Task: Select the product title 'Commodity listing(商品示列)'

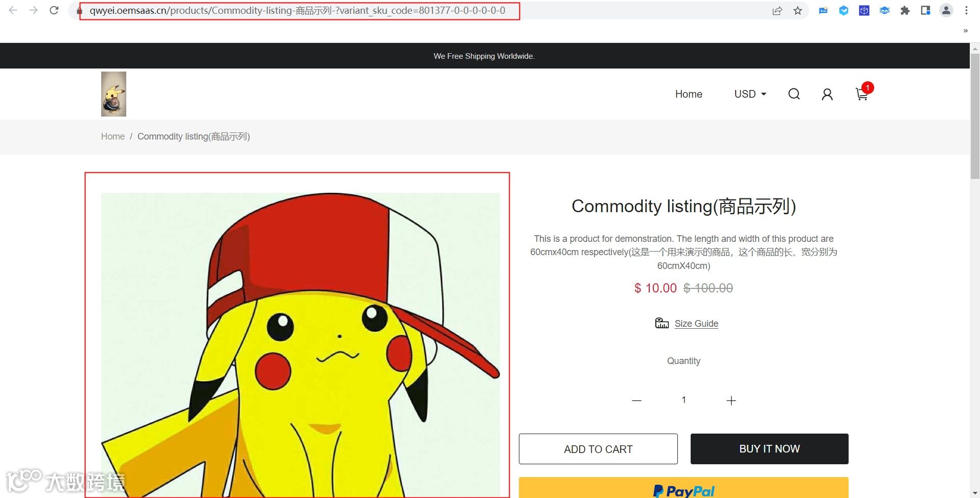Action: coord(683,206)
